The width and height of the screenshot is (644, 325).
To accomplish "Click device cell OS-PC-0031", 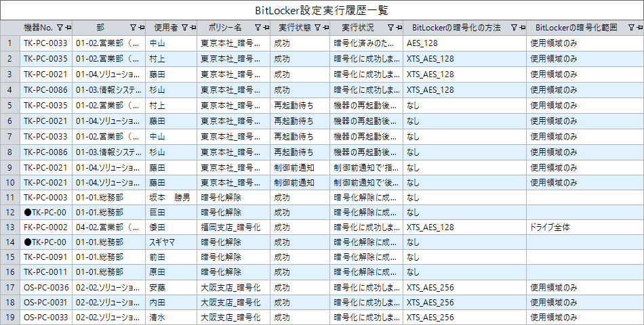I will pyautogui.click(x=46, y=303).
